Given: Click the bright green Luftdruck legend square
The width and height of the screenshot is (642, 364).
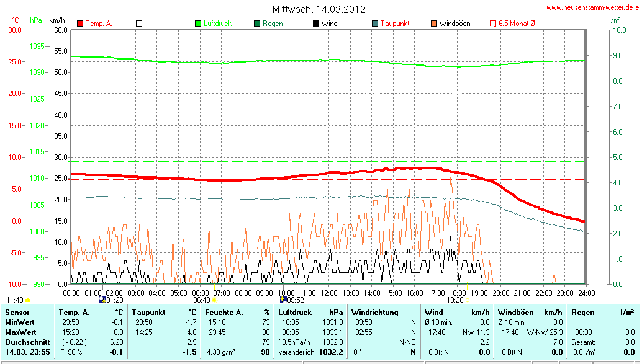Looking at the screenshot, I should [x=198, y=24].
